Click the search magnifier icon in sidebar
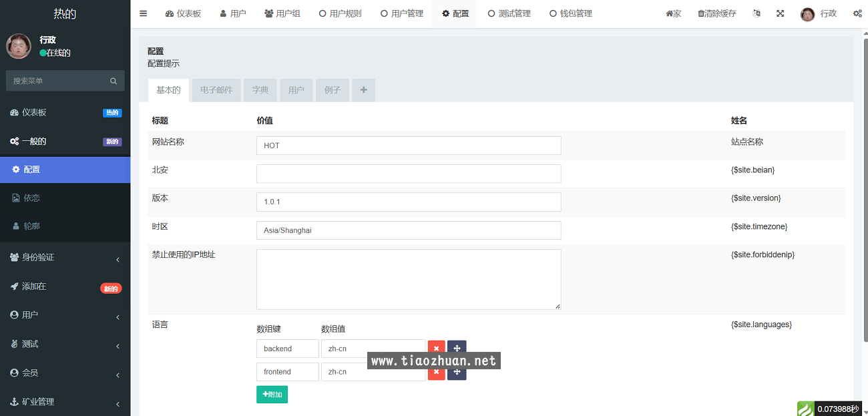The image size is (868, 416). pos(114,81)
